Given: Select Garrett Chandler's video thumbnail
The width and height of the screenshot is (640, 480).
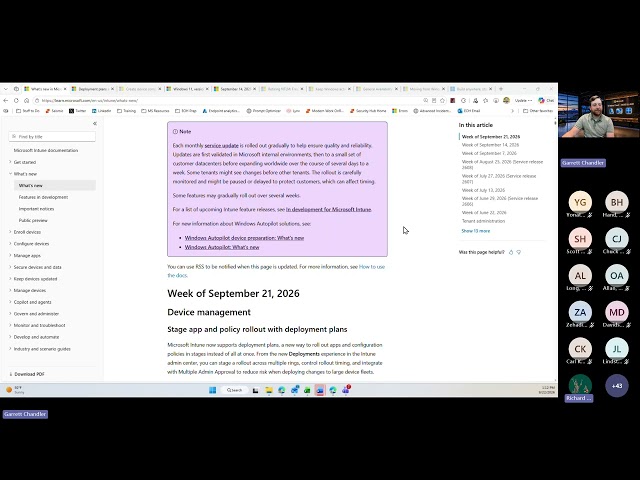Looking at the screenshot, I should point(599,115).
